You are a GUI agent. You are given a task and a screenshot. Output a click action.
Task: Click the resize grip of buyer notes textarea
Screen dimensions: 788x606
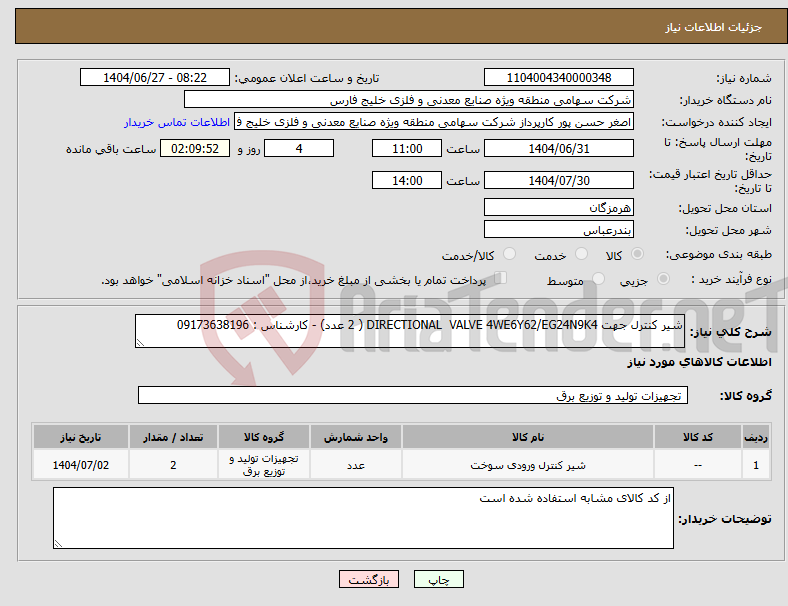[58, 544]
